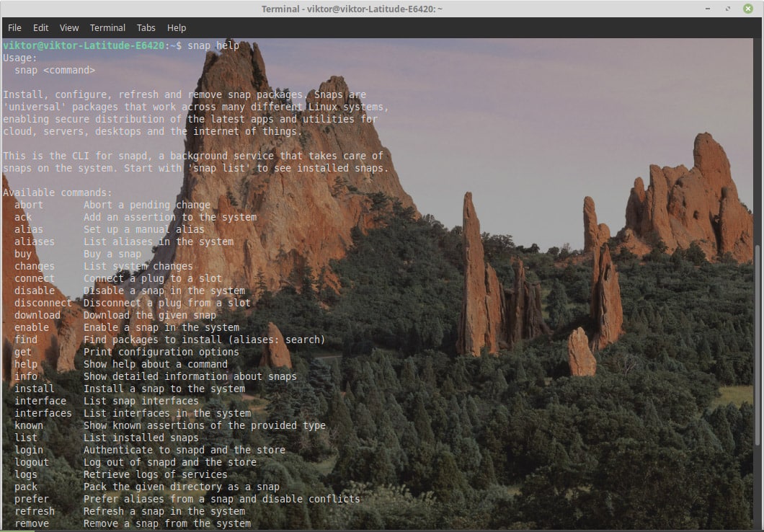Viewport: 764px width, 532px height.
Task: Click the maximize window control
Action: coord(727,8)
